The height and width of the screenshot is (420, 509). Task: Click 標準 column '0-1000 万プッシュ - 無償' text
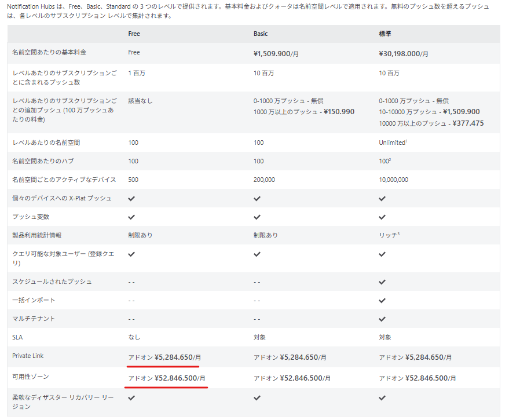point(413,101)
